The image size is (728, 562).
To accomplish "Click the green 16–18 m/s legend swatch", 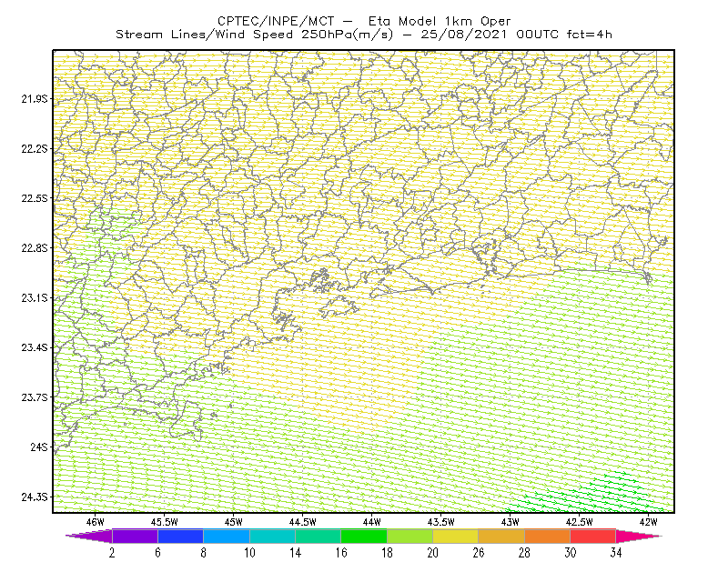I will click(364, 536).
